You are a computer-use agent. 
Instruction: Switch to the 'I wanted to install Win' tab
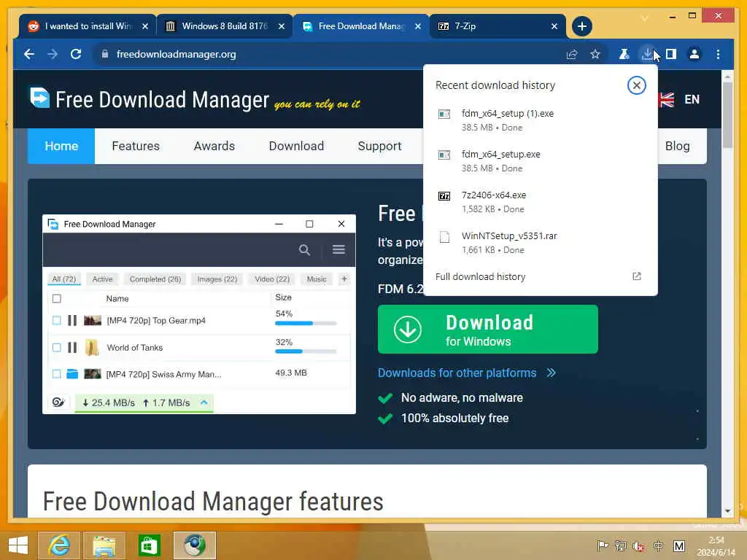88,26
